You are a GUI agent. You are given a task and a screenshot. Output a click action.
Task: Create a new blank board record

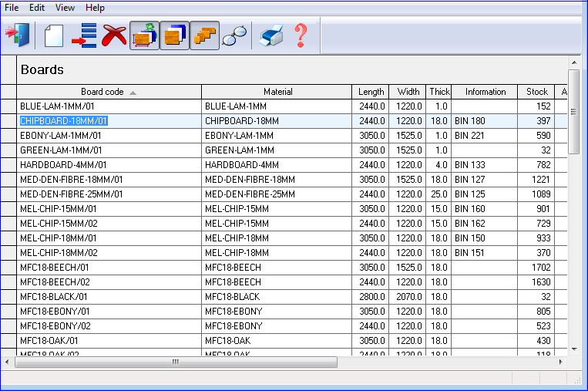53,35
